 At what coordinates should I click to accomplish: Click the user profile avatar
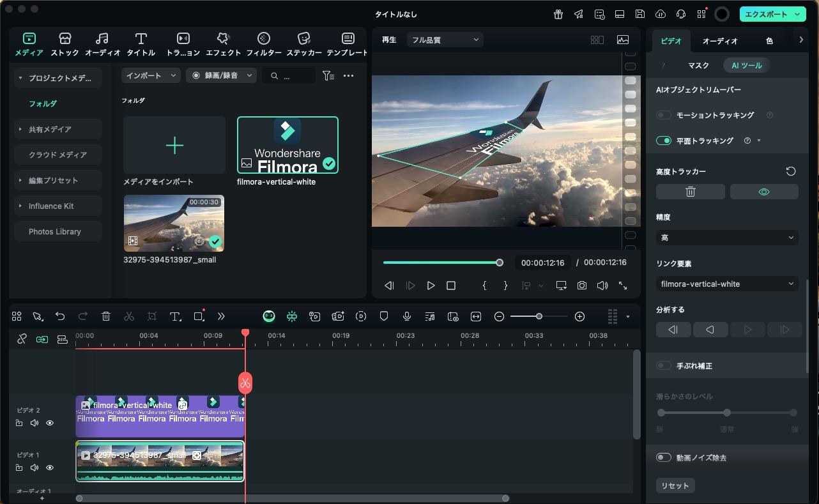click(x=722, y=14)
